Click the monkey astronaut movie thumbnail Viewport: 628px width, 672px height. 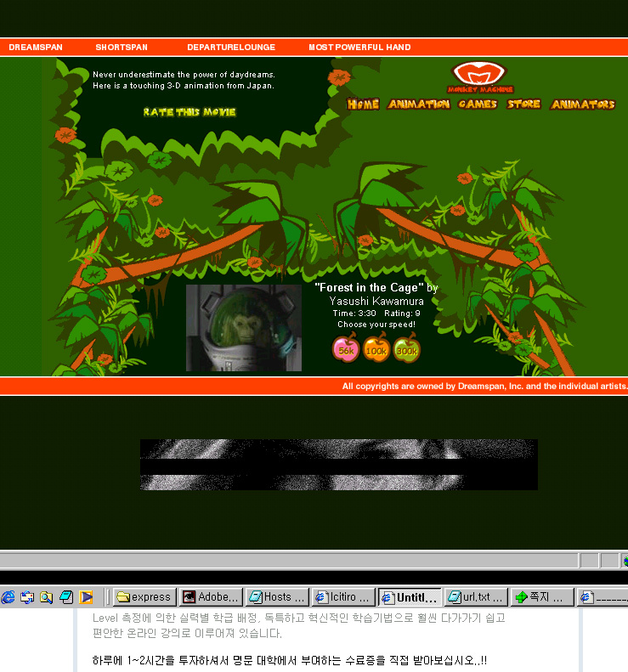point(244,328)
